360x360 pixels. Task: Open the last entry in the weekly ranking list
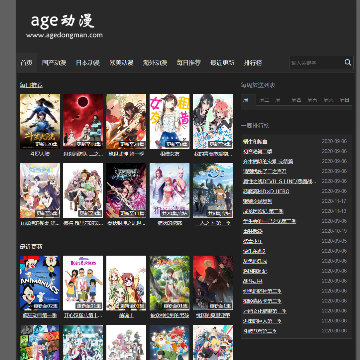click(x=260, y=331)
